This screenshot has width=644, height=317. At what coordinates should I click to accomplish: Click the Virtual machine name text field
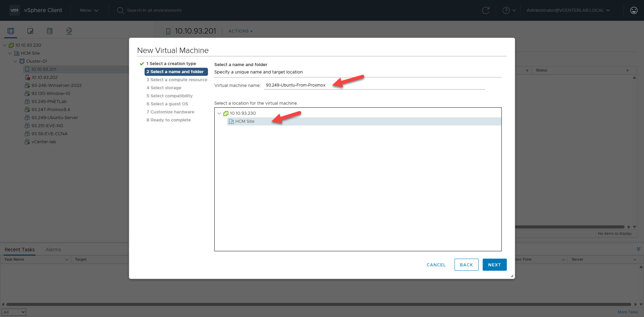(374, 85)
